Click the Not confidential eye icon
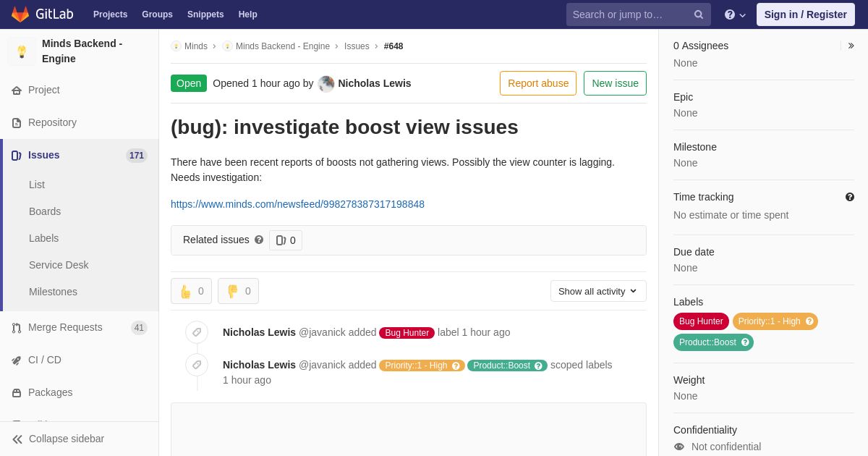The image size is (868, 456). tap(679, 447)
